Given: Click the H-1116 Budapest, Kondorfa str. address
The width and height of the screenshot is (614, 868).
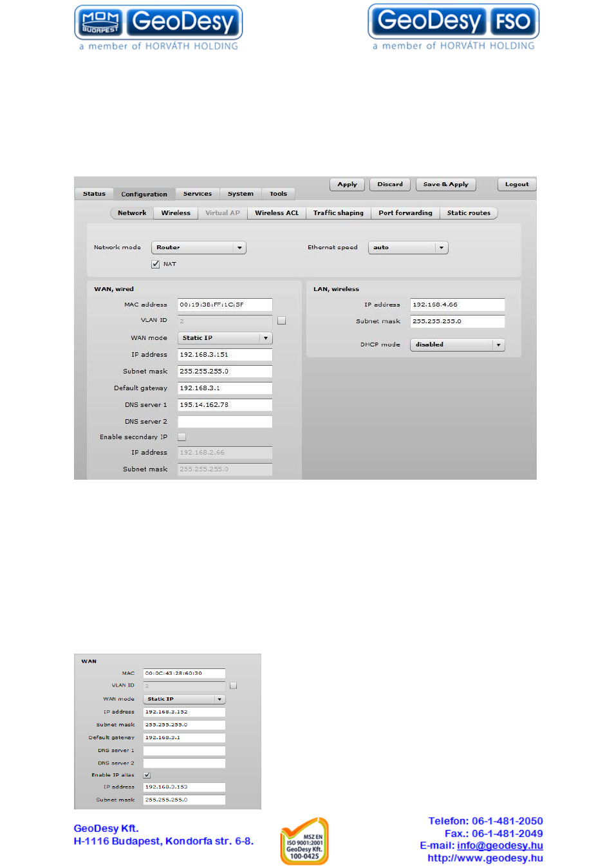Looking at the screenshot, I should click(x=163, y=841).
